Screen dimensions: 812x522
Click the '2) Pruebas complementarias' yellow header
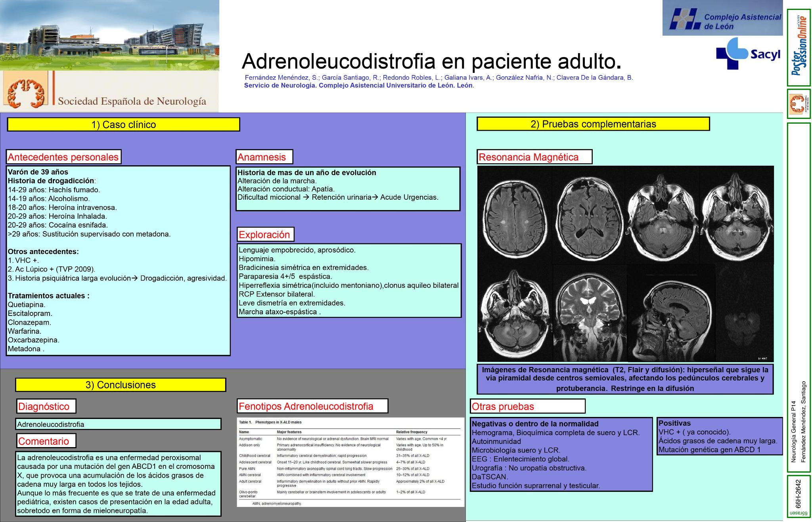pos(593,124)
